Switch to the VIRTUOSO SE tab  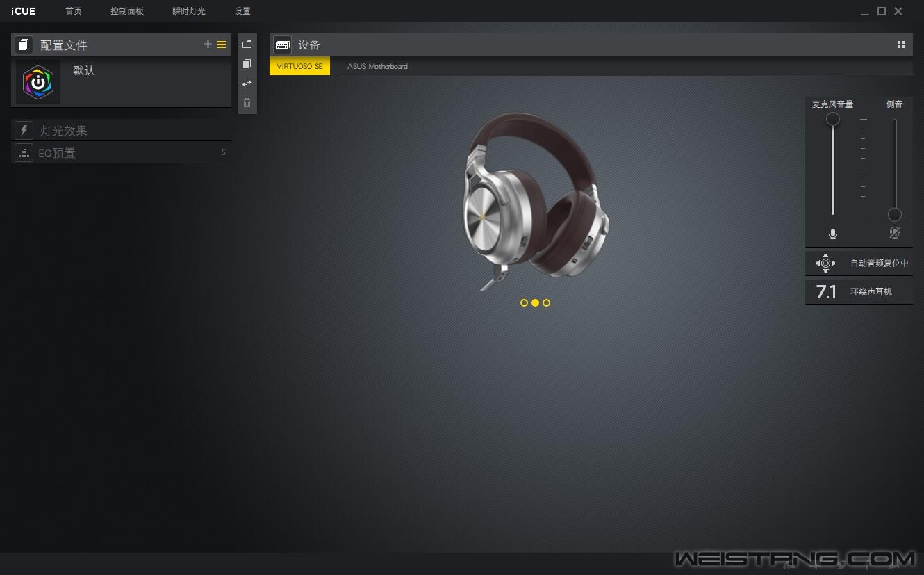[x=299, y=67]
